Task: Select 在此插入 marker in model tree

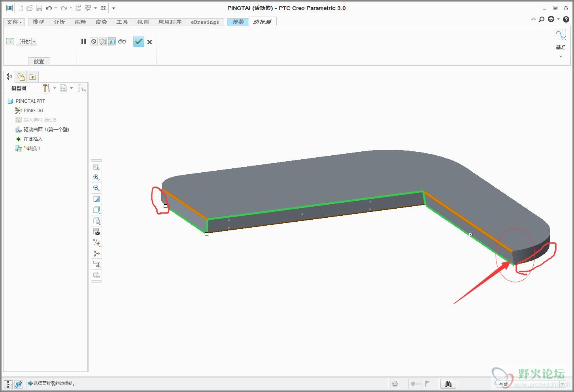Action: 29,139
